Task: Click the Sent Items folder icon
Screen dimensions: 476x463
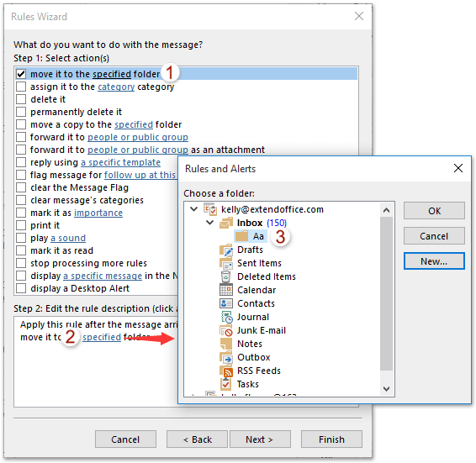Action: 226,263
